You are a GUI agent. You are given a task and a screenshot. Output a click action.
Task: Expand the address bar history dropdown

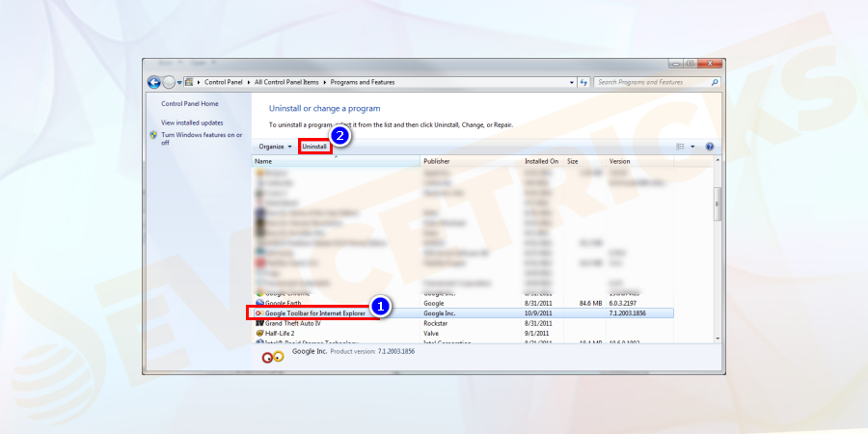pos(572,83)
